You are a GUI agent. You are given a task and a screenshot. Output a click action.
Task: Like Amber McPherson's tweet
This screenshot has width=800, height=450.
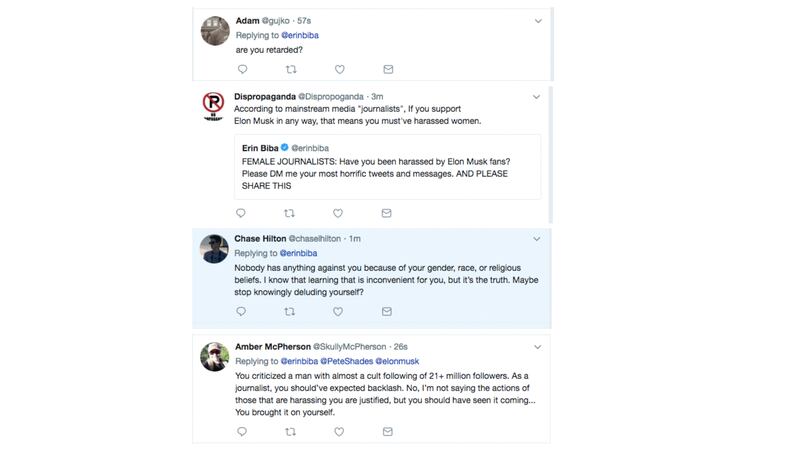pyautogui.click(x=339, y=432)
